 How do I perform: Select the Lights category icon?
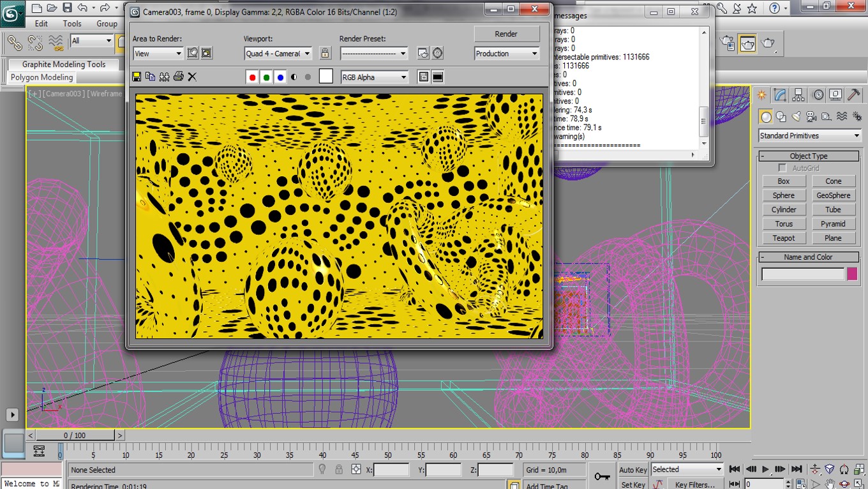coord(796,116)
